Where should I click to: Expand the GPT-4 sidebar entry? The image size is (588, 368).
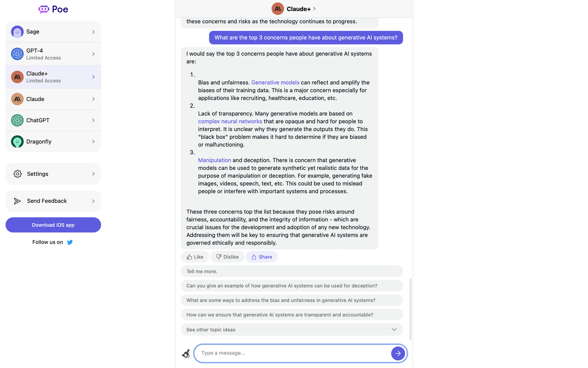click(x=93, y=54)
